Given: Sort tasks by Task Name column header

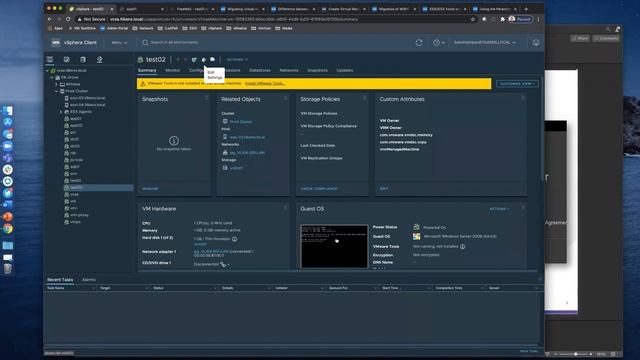Looking at the screenshot, I should 56,288.
